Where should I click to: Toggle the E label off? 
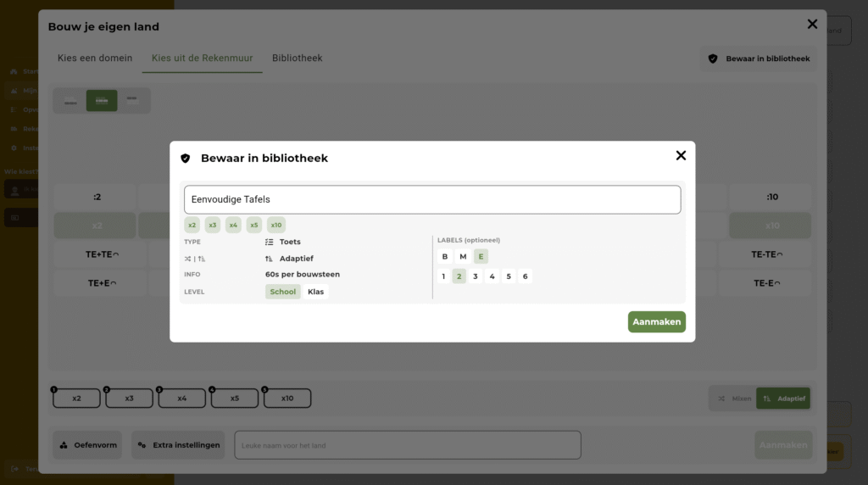(481, 257)
